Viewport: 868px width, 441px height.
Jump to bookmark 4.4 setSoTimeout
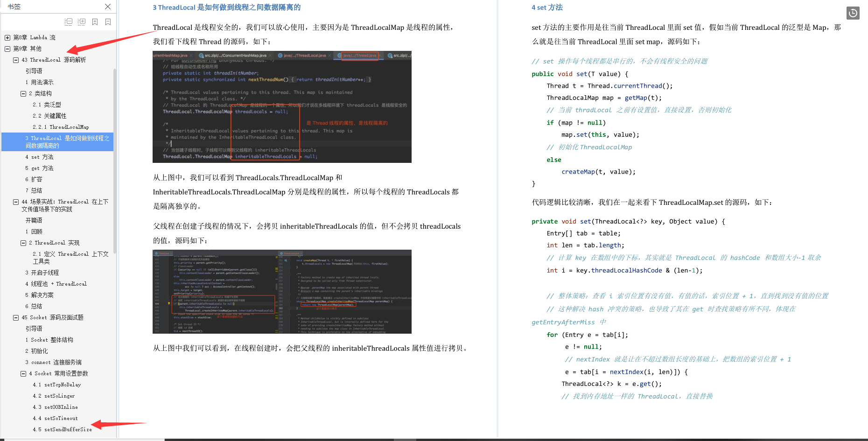tap(55, 418)
